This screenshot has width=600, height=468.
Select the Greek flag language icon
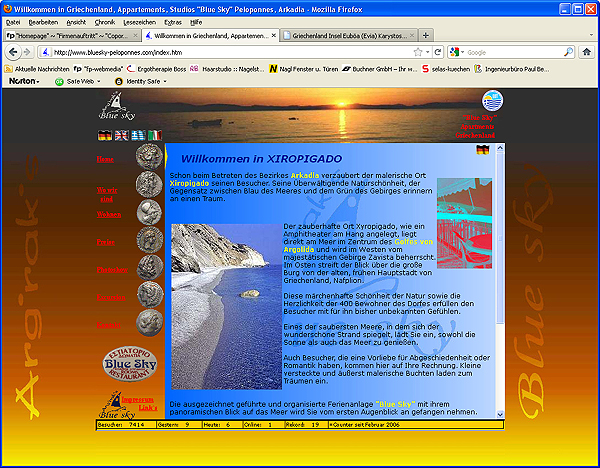pyautogui.click(x=138, y=135)
